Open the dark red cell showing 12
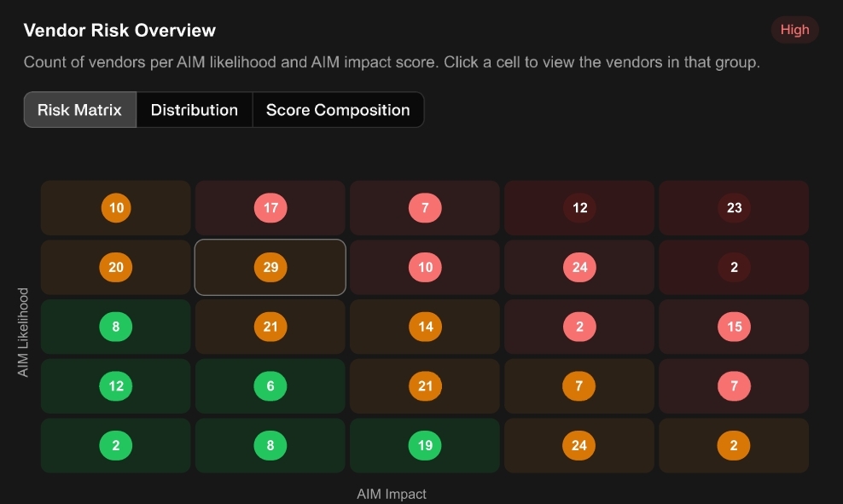This screenshot has width=843, height=504. pyautogui.click(x=579, y=208)
